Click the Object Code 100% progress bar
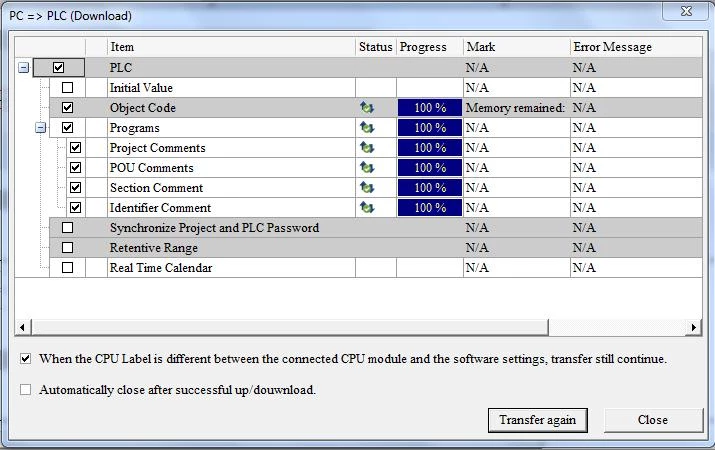The image size is (715, 450). [x=429, y=108]
